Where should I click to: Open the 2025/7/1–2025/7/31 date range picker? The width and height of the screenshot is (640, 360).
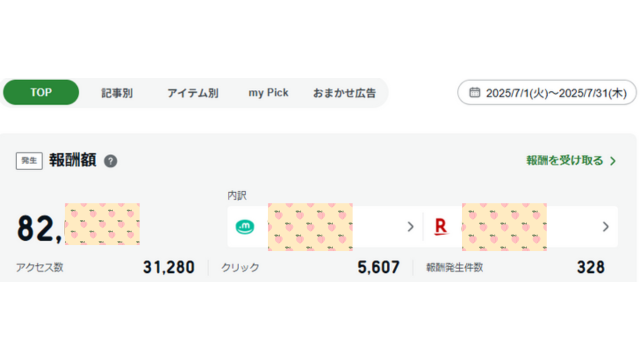click(x=547, y=93)
